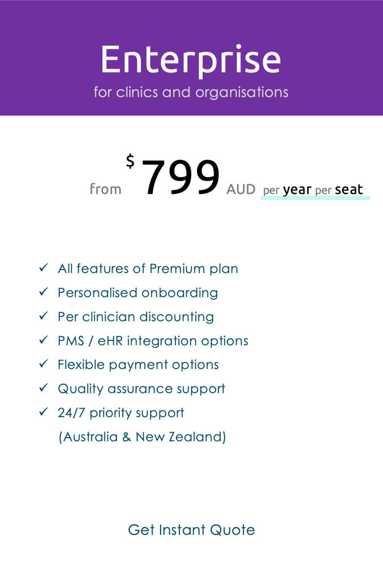The image size is (383, 588).
Task: Click 'PMS / eHR integration options' text
Action: (x=153, y=340)
